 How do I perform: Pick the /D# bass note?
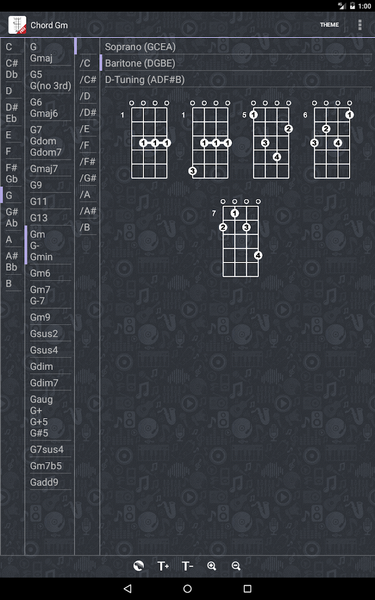(x=88, y=112)
